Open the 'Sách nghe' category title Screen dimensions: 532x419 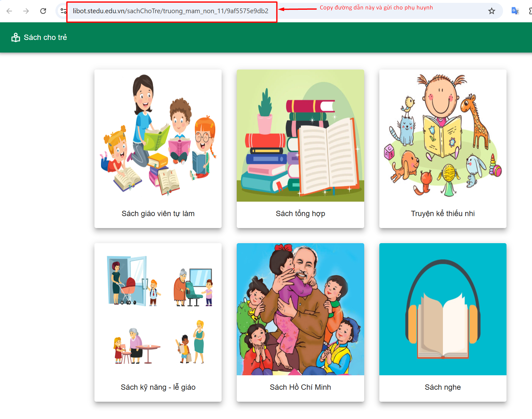443,387
